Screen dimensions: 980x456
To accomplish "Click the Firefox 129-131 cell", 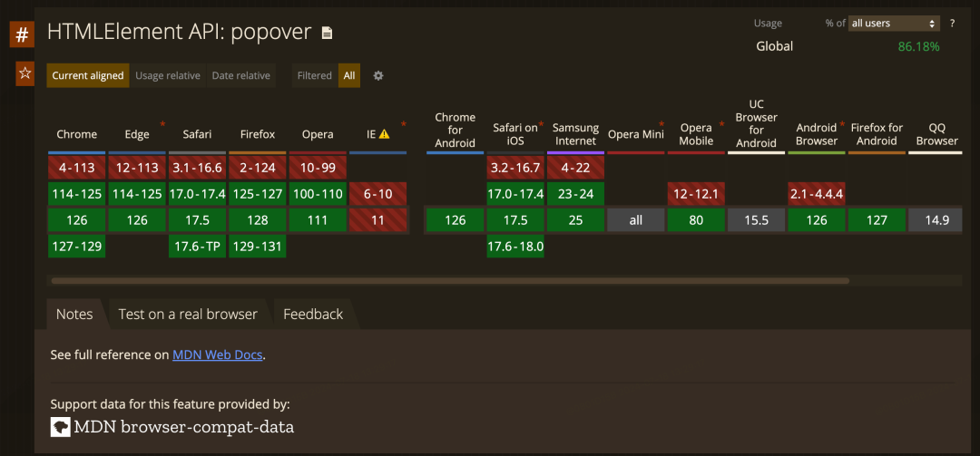I will tap(258, 246).
